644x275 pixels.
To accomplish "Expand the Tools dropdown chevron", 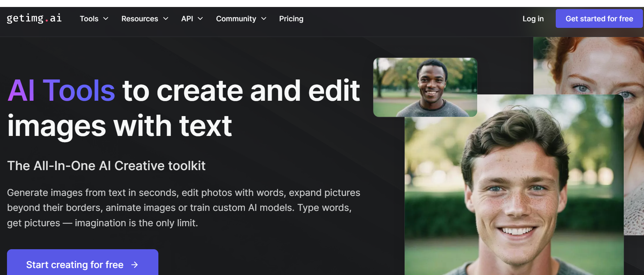I will click(x=106, y=19).
